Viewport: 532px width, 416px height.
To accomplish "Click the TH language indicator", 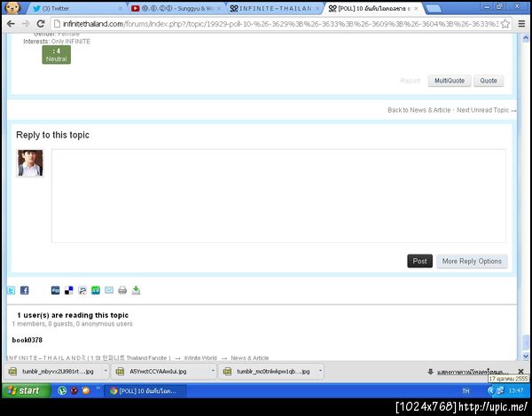I will (465, 391).
